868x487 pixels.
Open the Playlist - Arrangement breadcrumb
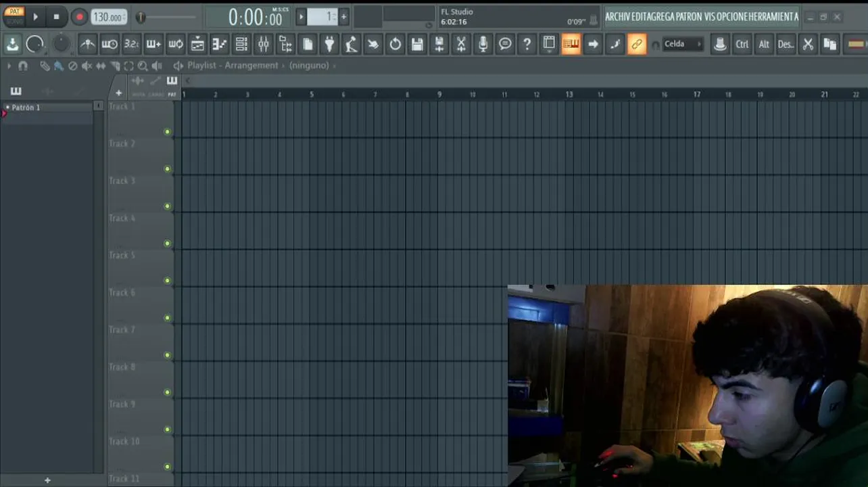pos(233,66)
